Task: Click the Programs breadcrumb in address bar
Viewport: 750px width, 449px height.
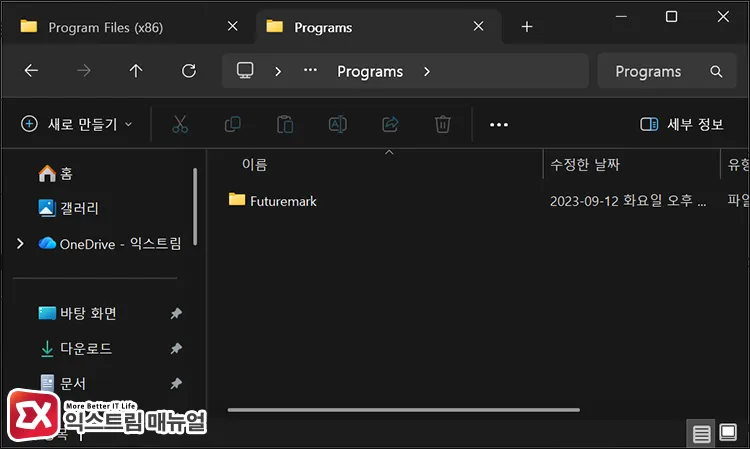Action: pos(370,71)
